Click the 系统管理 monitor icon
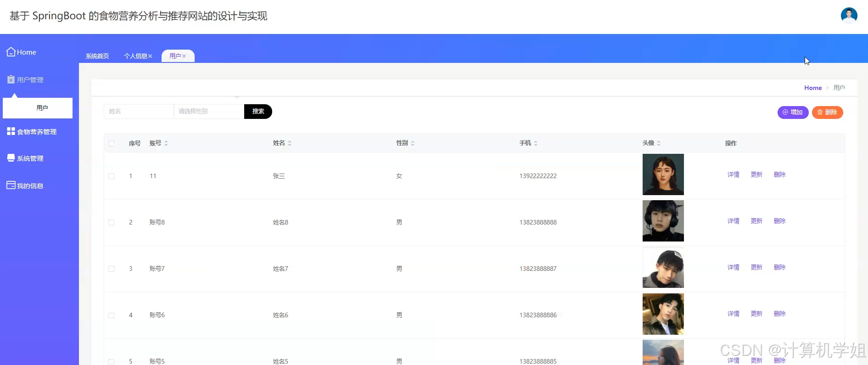Image resolution: width=868 pixels, height=365 pixels. (11, 158)
